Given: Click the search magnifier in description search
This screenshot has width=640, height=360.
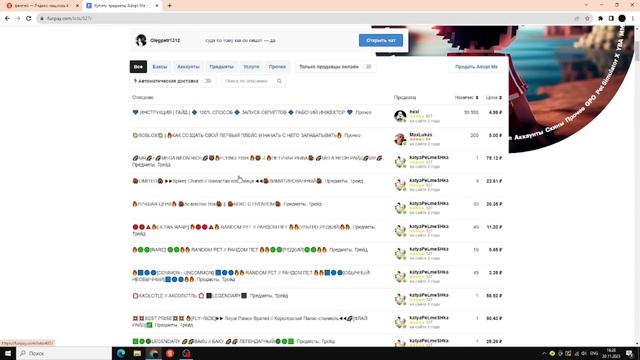Looking at the screenshot, I should 279,81.
